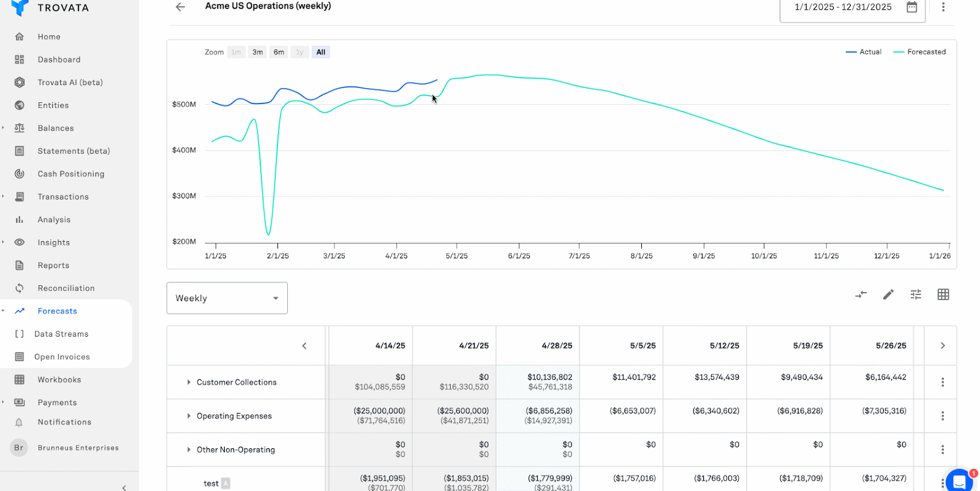Click the compare arrows icon above table

click(861, 294)
